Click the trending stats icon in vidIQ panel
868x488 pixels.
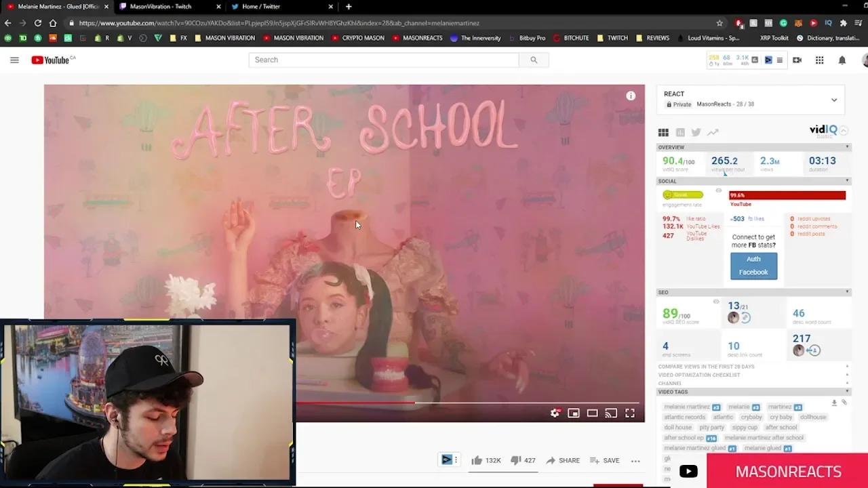713,132
